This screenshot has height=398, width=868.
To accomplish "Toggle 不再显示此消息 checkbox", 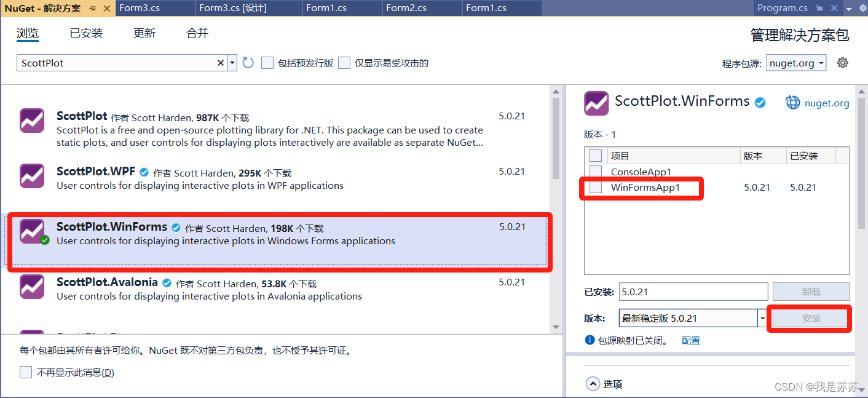I will click(x=26, y=372).
